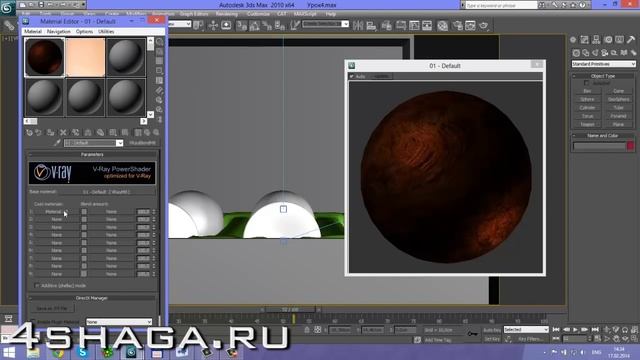The image size is (640, 360).
Task: Select the dark red material sample slot
Action: coord(44,57)
